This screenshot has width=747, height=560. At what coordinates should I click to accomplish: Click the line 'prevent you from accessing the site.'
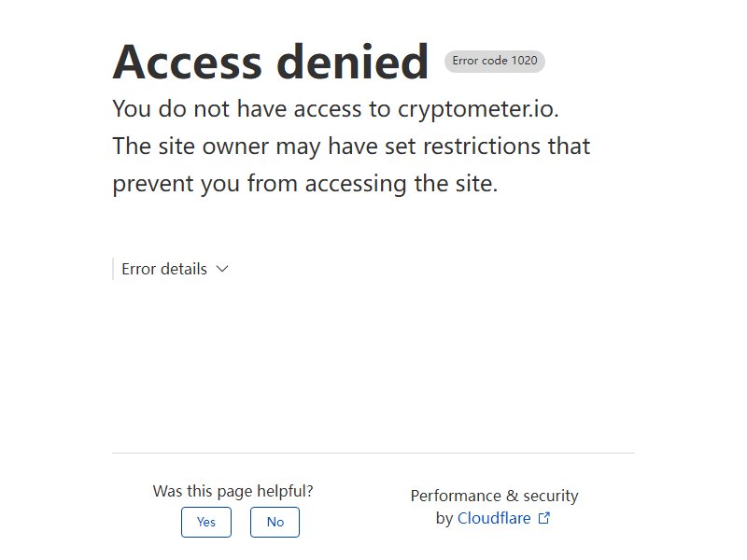click(x=305, y=184)
